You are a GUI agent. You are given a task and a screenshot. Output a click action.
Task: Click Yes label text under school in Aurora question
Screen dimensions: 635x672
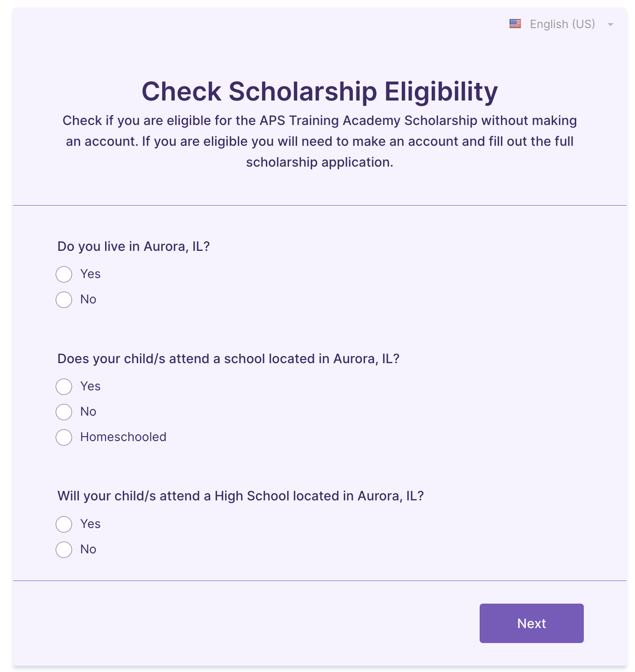[90, 386]
